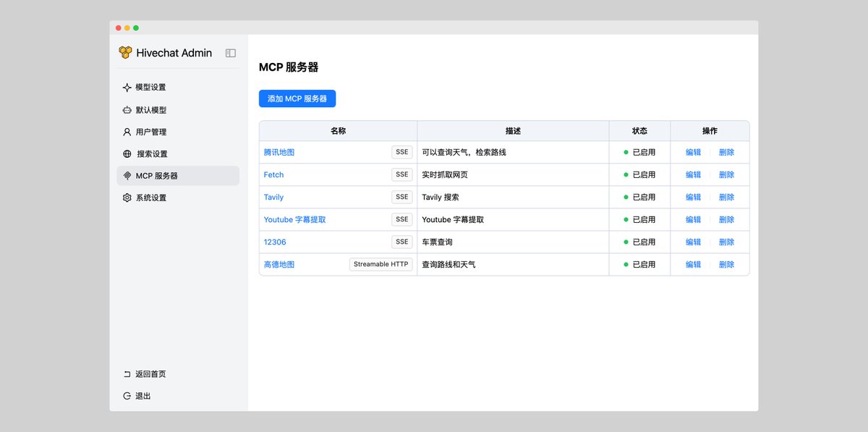Delete the 12306 server entry

pos(726,242)
